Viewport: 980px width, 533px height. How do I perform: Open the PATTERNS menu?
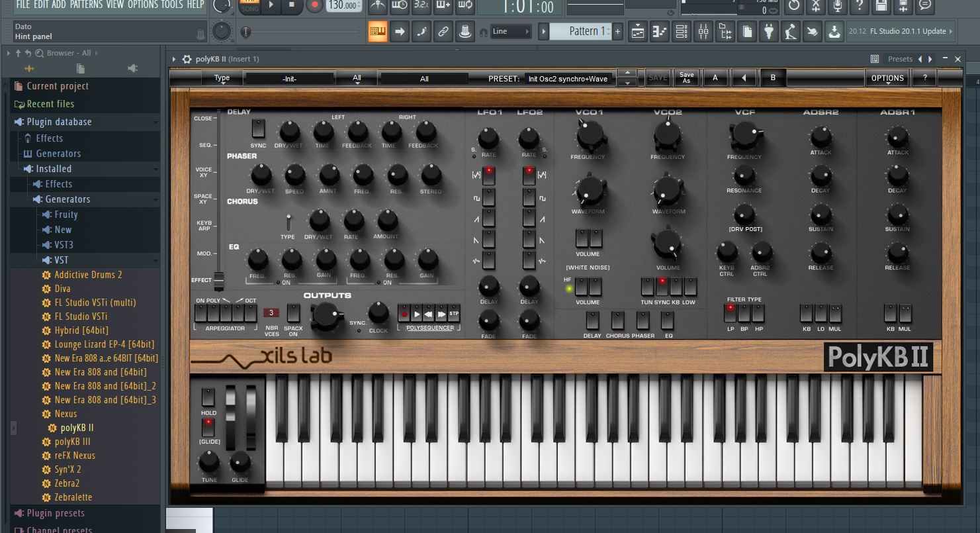coord(86,5)
